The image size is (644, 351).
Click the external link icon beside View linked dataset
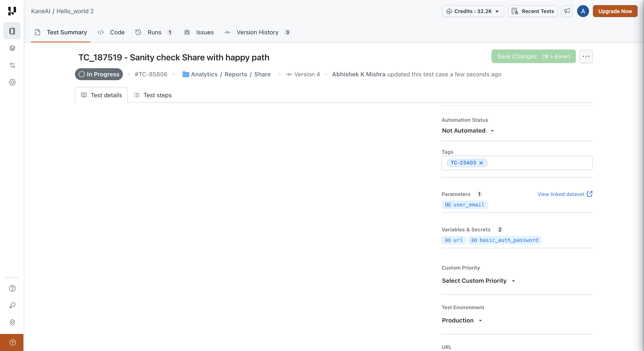click(589, 194)
